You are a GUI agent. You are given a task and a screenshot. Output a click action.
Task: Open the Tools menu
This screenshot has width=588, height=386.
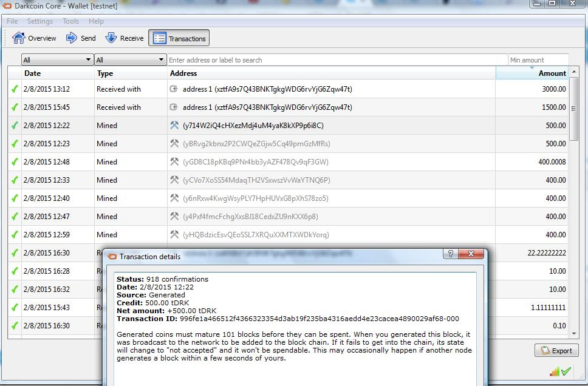tap(71, 21)
